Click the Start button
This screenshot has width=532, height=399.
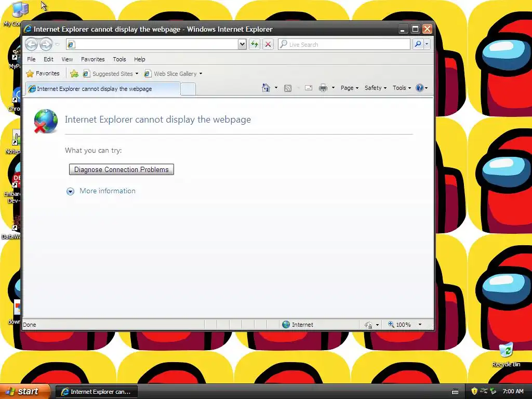click(25, 391)
